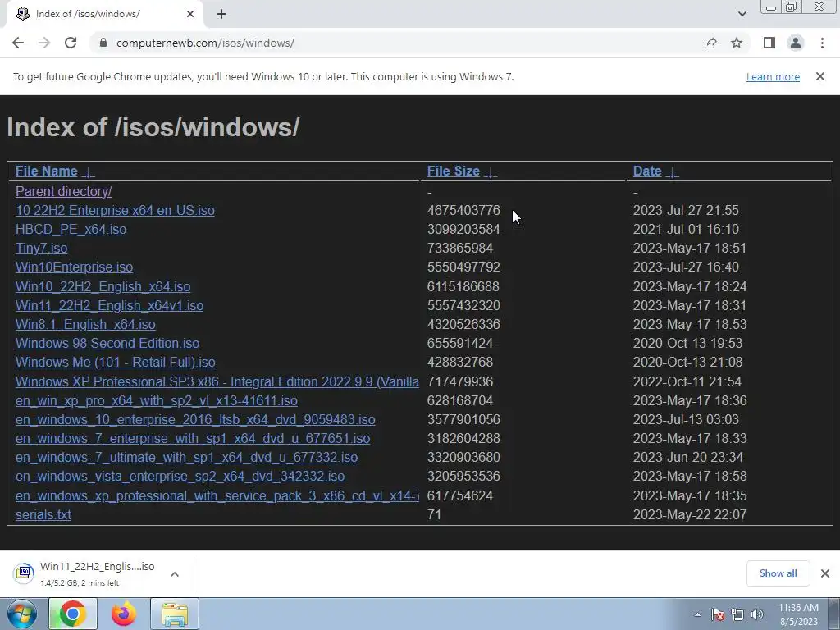Open a new browser tab
This screenshot has height=630, width=840.
[x=221, y=15]
